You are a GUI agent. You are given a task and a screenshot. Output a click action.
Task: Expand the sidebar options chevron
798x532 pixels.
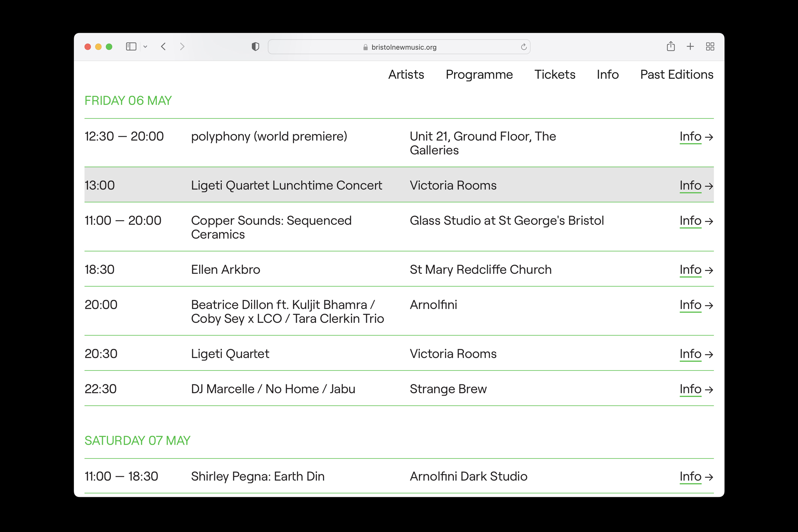(x=145, y=47)
